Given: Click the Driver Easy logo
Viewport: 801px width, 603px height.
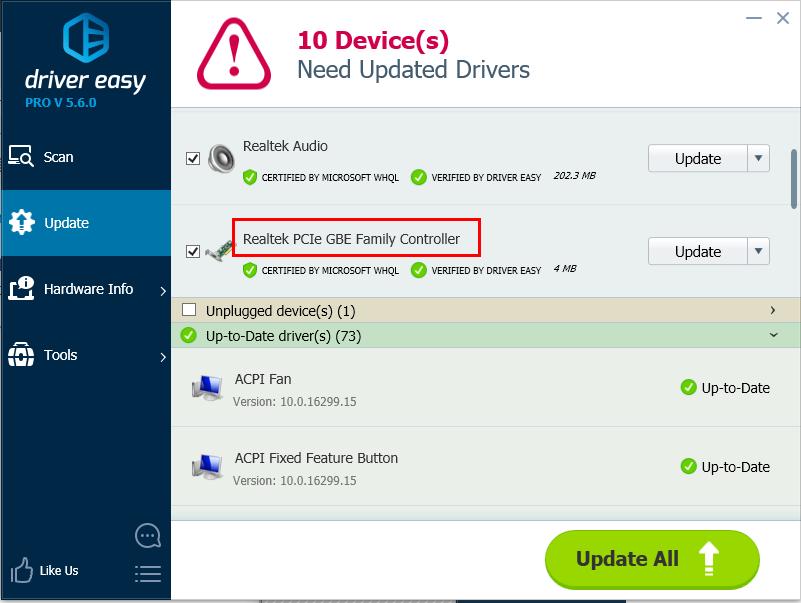Looking at the screenshot, I should [85, 40].
